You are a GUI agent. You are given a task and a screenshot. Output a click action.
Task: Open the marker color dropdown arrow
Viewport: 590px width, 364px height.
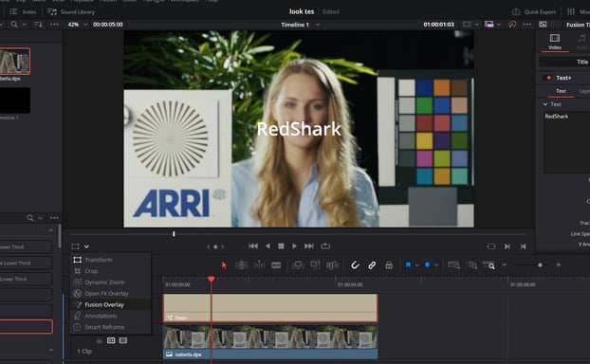point(436,265)
